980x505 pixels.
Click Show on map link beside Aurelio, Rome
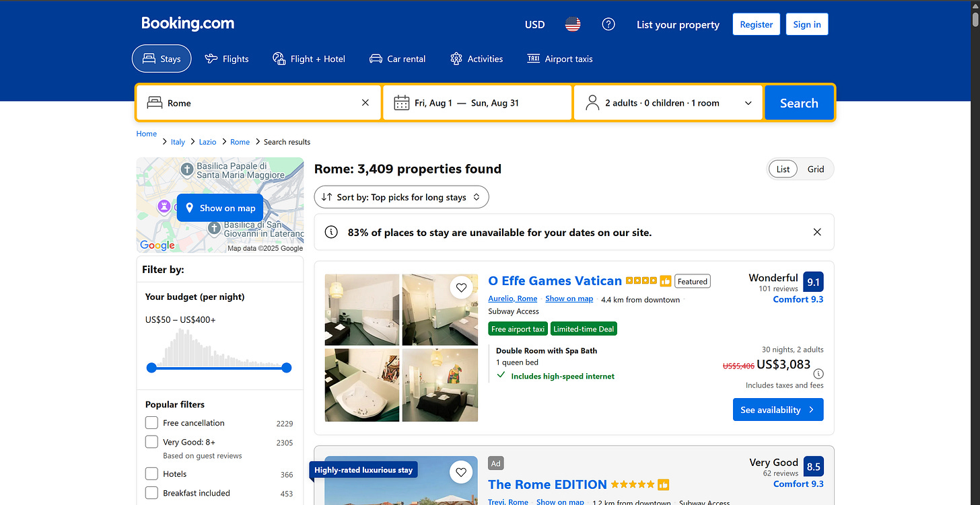point(569,299)
